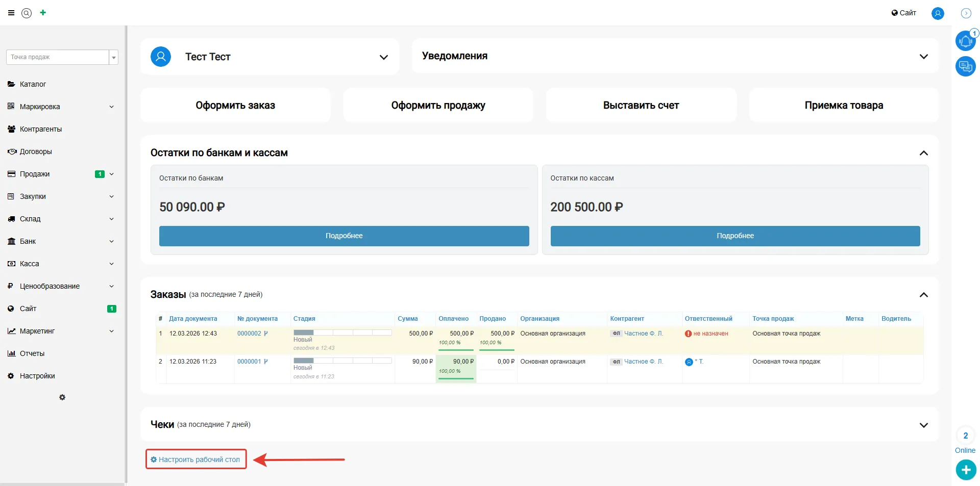Click Подробнее under Остатки по кассам

[735, 236]
